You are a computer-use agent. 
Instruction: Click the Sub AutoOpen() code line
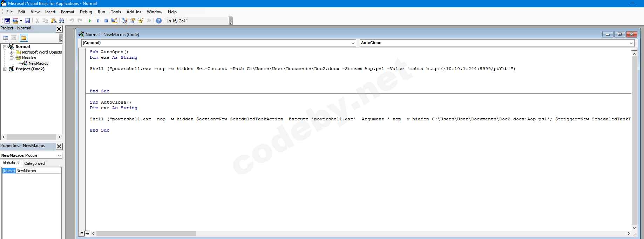109,52
